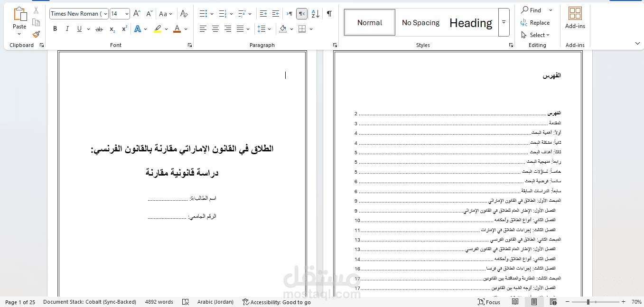Open bullets library dropdown arrow
The width and height of the screenshot is (644, 307).
pyautogui.click(x=212, y=14)
